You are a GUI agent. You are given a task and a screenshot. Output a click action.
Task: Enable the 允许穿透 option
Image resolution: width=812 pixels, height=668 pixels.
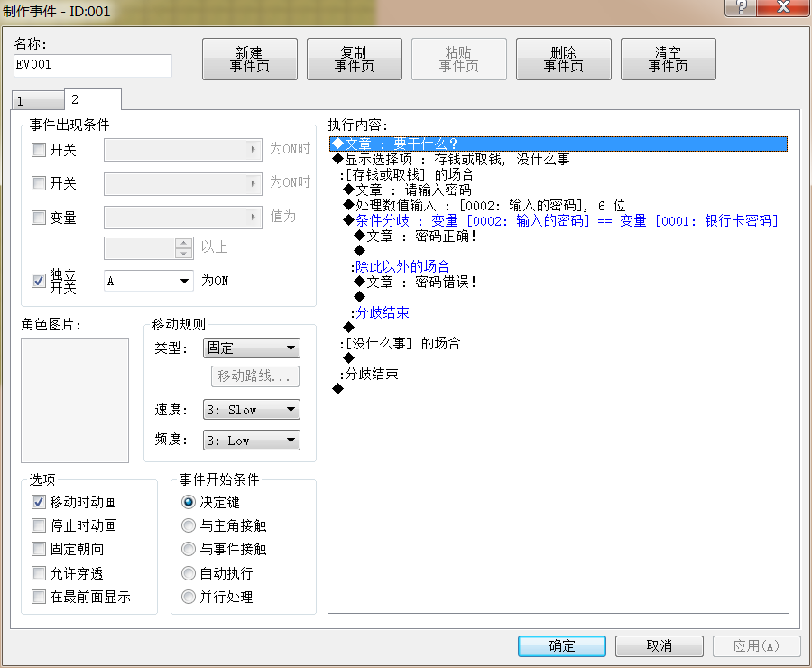pyautogui.click(x=39, y=572)
